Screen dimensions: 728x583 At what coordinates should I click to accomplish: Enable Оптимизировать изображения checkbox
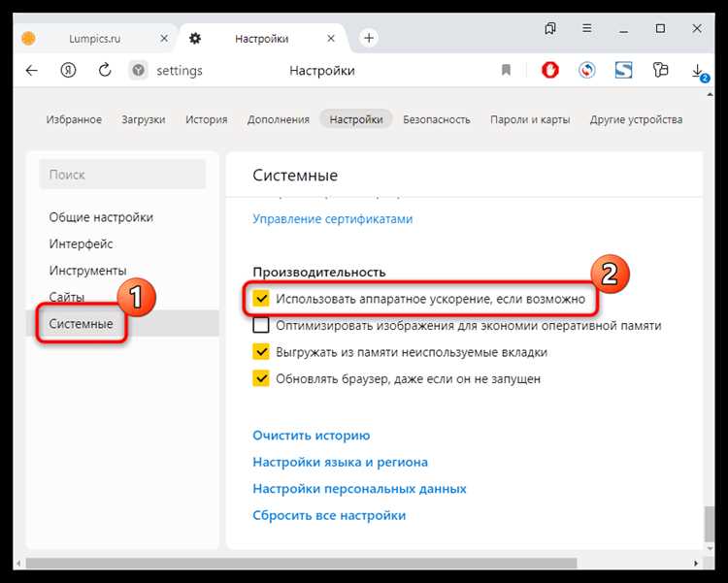(x=261, y=325)
